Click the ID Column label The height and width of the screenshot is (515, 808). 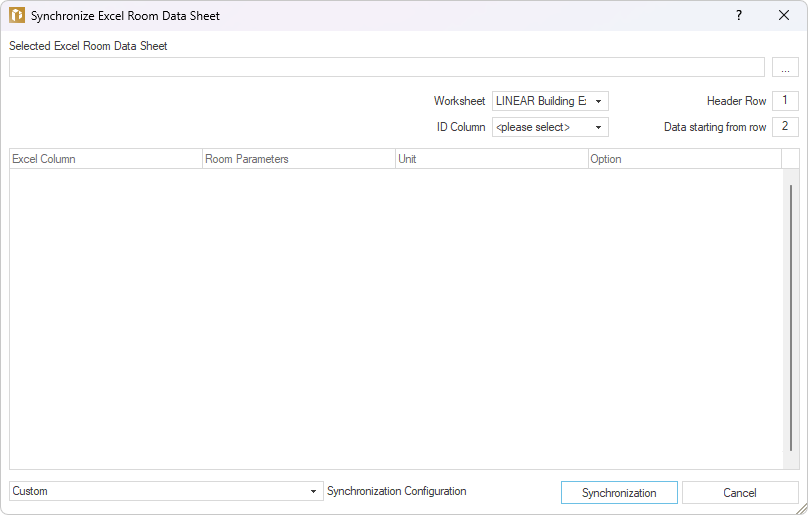(461, 127)
